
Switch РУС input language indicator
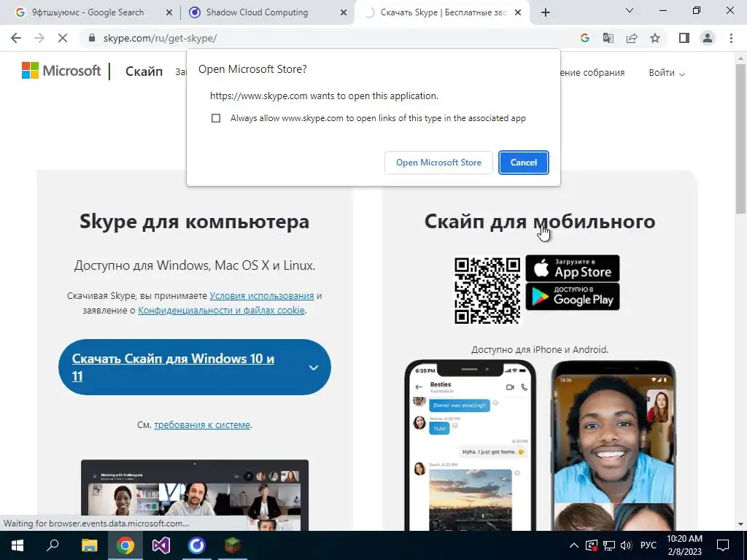click(649, 545)
